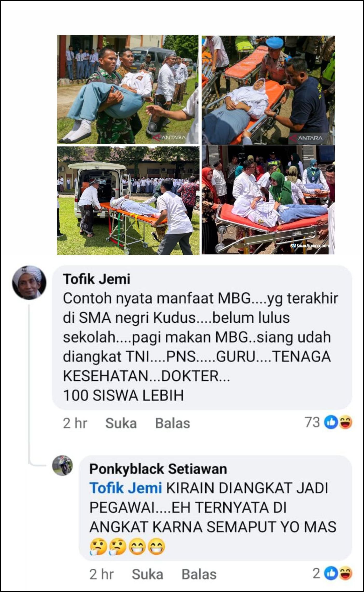Open the Ponkyblack Setiawan name link
The width and height of the screenshot is (364, 592).
(x=158, y=469)
